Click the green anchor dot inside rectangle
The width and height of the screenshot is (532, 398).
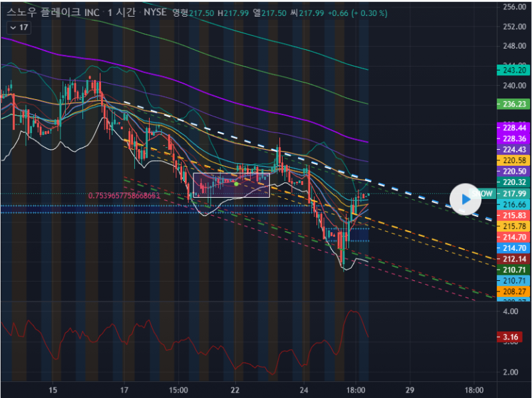click(237, 182)
